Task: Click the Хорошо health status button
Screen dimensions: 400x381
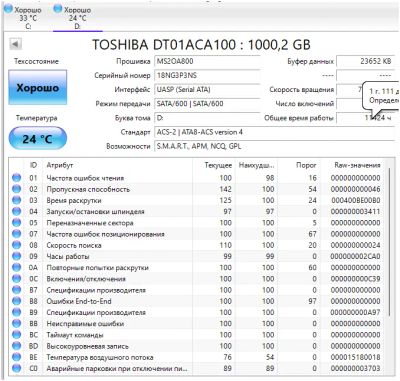Action: pyautogui.click(x=38, y=88)
